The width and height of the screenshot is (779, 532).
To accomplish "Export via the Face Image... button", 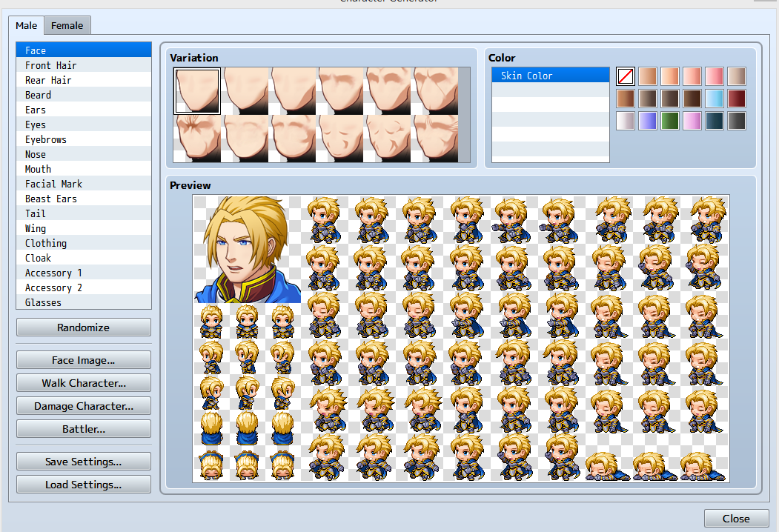I will click(x=84, y=360).
